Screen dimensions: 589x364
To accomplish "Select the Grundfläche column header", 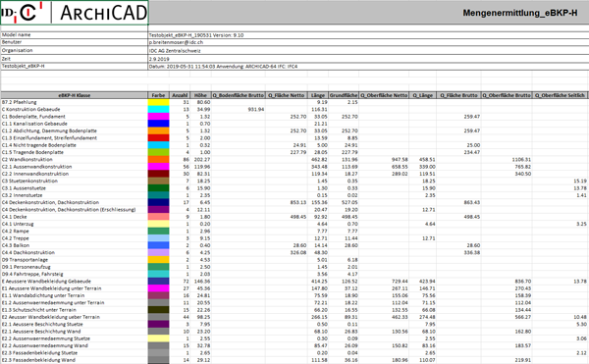I will click(344, 95).
